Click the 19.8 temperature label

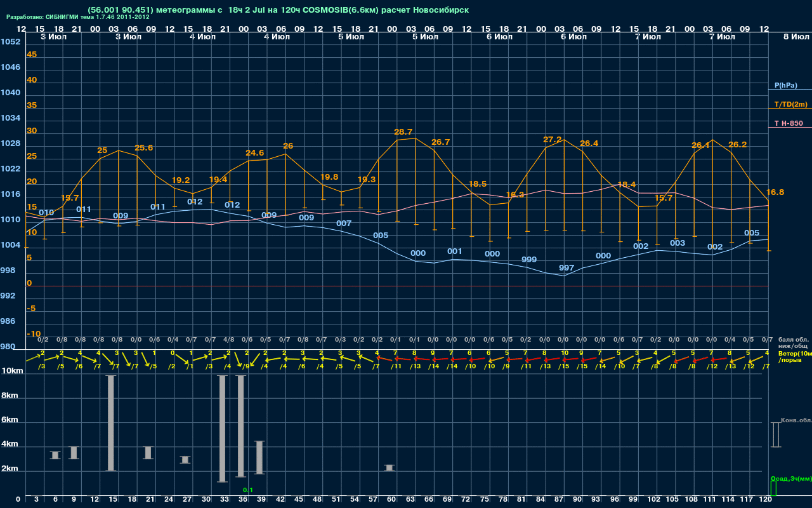(329, 177)
